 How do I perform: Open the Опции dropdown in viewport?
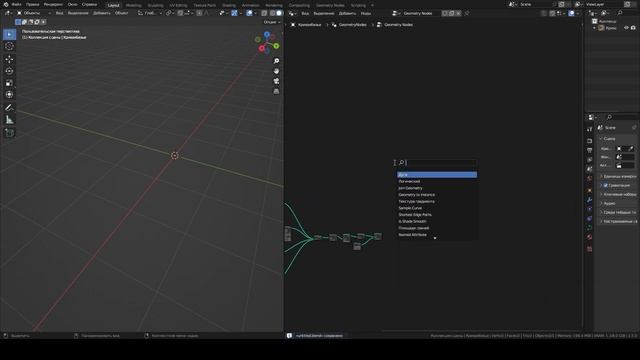271,22
